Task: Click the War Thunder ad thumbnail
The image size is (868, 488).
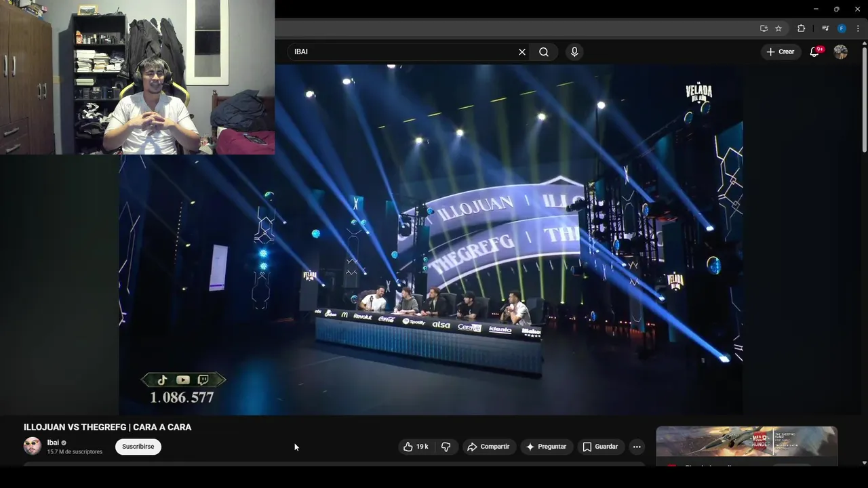Action: click(747, 441)
